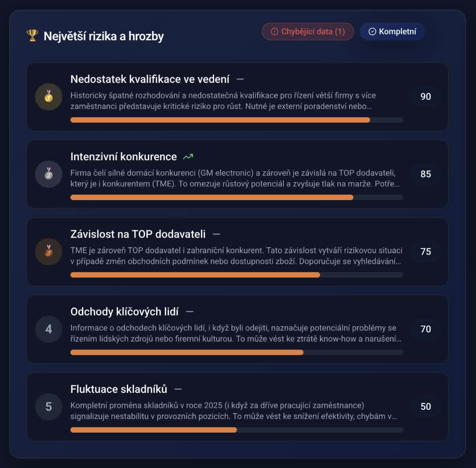Click the score 90 badge
Image resolution: width=476 pixels, height=468 pixels.
[426, 97]
